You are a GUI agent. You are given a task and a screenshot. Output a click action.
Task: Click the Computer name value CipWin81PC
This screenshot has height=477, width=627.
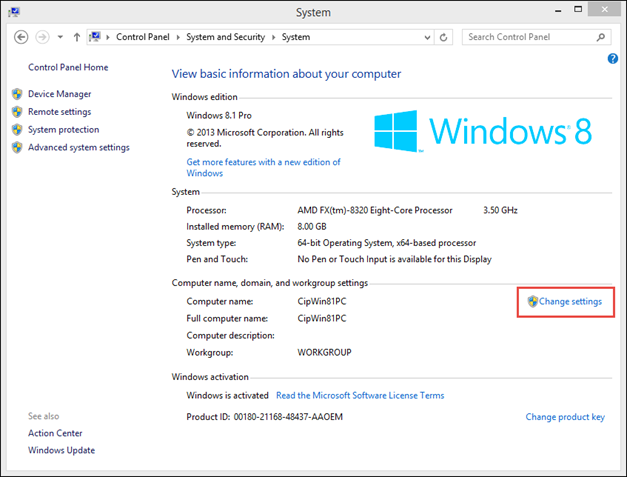pyautogui.click(x=322, y=301)
